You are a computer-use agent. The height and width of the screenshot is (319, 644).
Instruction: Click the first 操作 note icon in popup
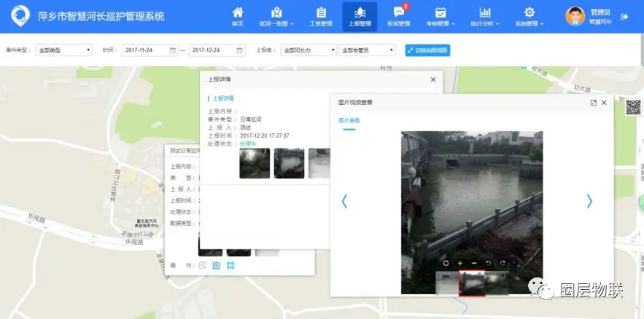(x=203, y=266)
